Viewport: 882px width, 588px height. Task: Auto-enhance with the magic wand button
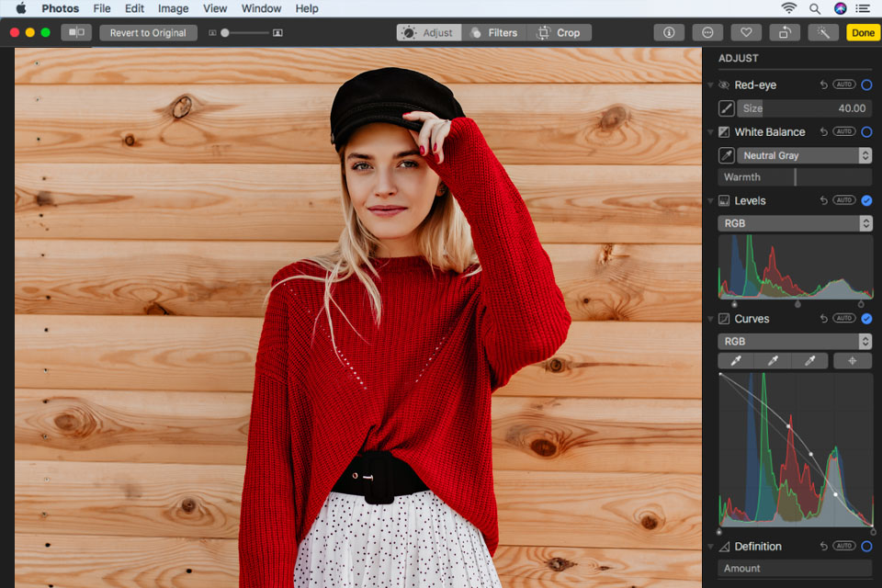tap(823, 33)
